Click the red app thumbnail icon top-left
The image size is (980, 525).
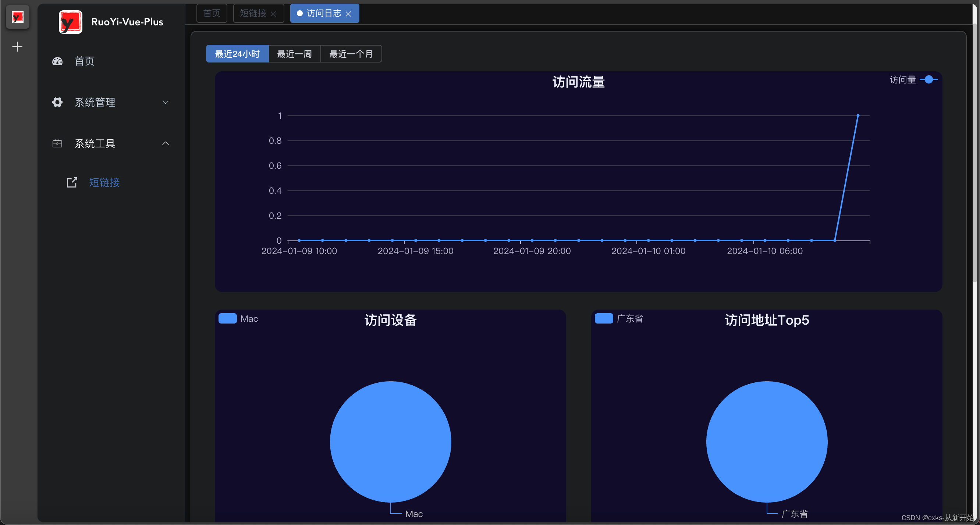[18, 17]
